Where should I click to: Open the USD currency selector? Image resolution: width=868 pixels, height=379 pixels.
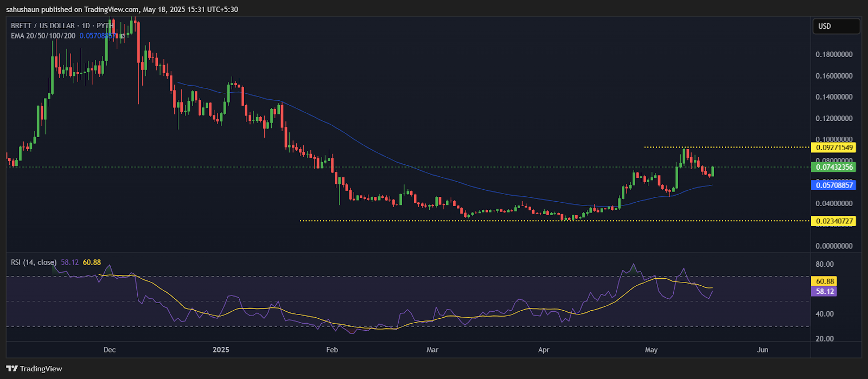(x=836, y=26)
